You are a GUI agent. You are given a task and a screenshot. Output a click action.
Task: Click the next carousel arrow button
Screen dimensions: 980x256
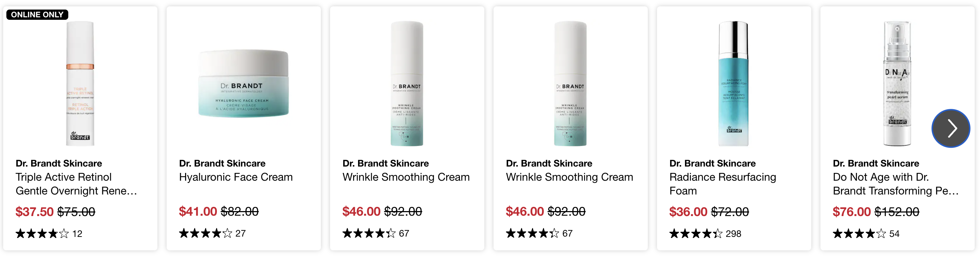(950, 128)
